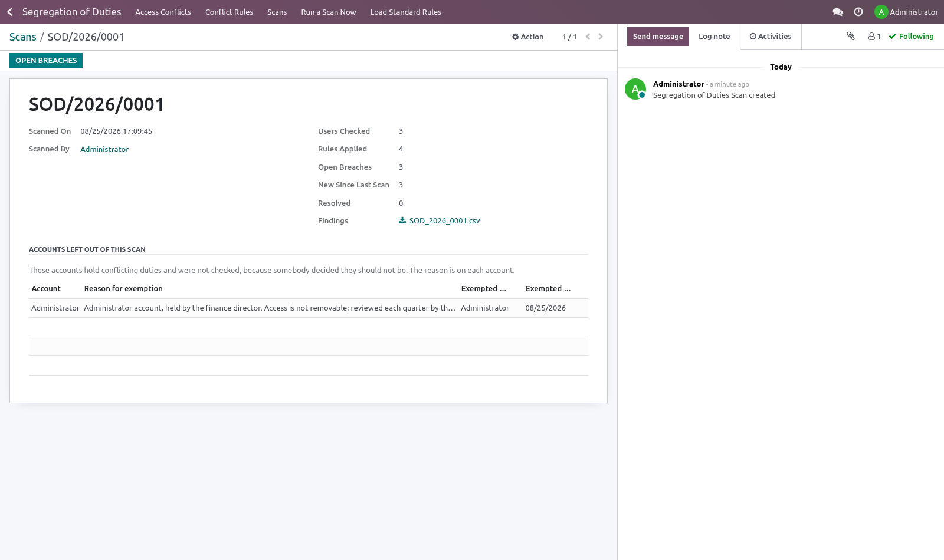Download the SOD_2026_0001.csv findings file
The height and width of the screenshot is (560, 944).
[x=440, y=220]
